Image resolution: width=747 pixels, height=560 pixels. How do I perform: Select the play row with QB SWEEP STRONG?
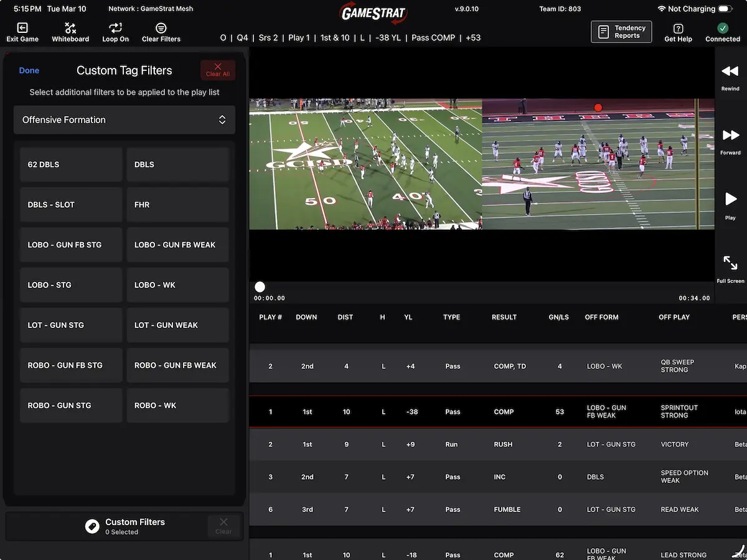tap(498, 366)
